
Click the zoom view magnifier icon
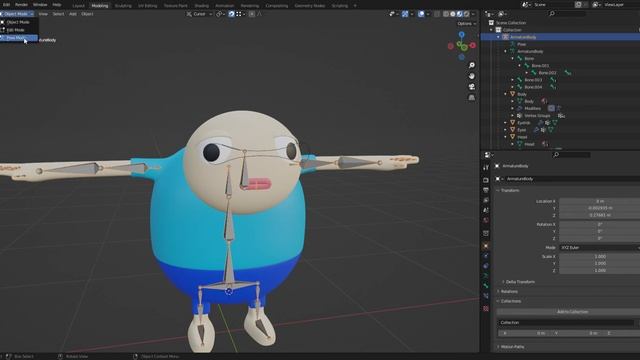[471, 65]
